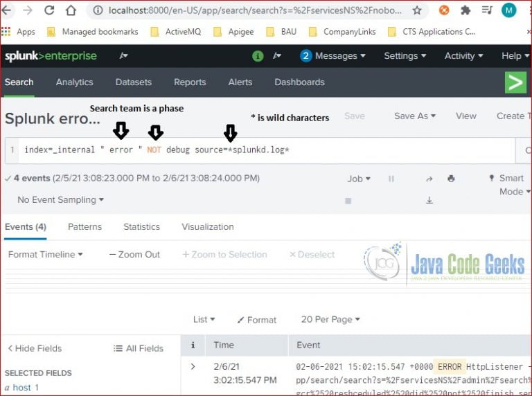The image size is (532, 396).
Task: Switch to the Statistics results tab
Action: coord(141,227)
